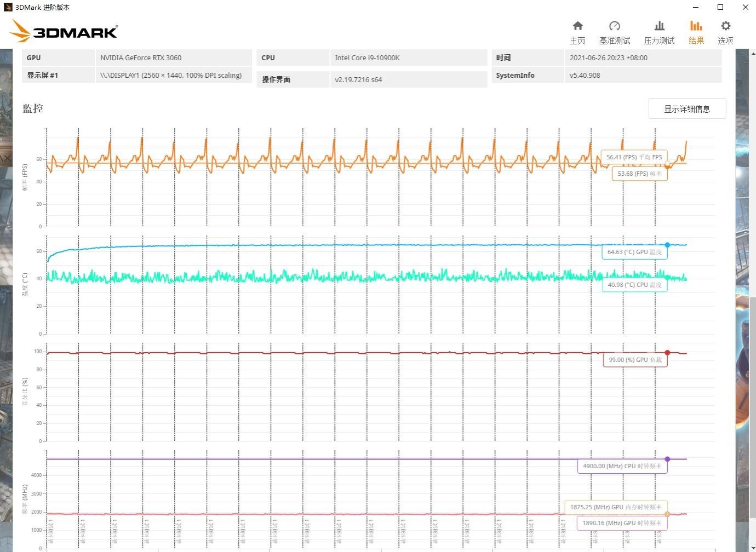
Task: Click the red GPU load data point
Action: [667, 353]
